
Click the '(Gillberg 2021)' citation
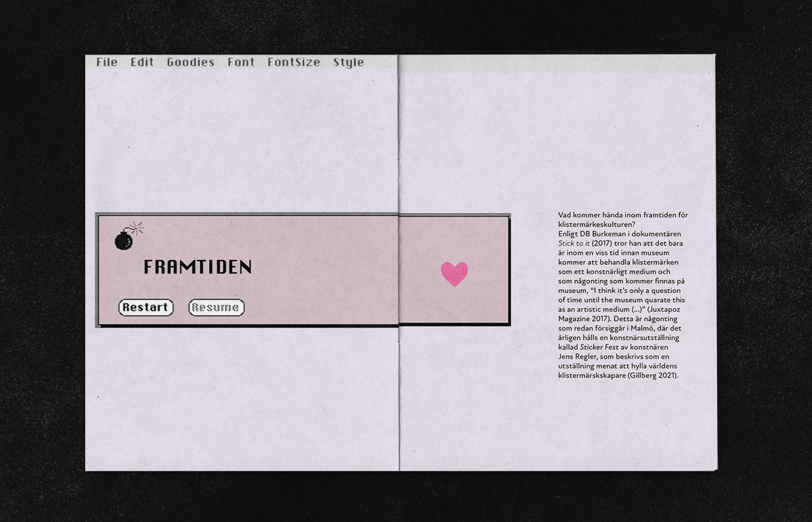coord(652,375)
